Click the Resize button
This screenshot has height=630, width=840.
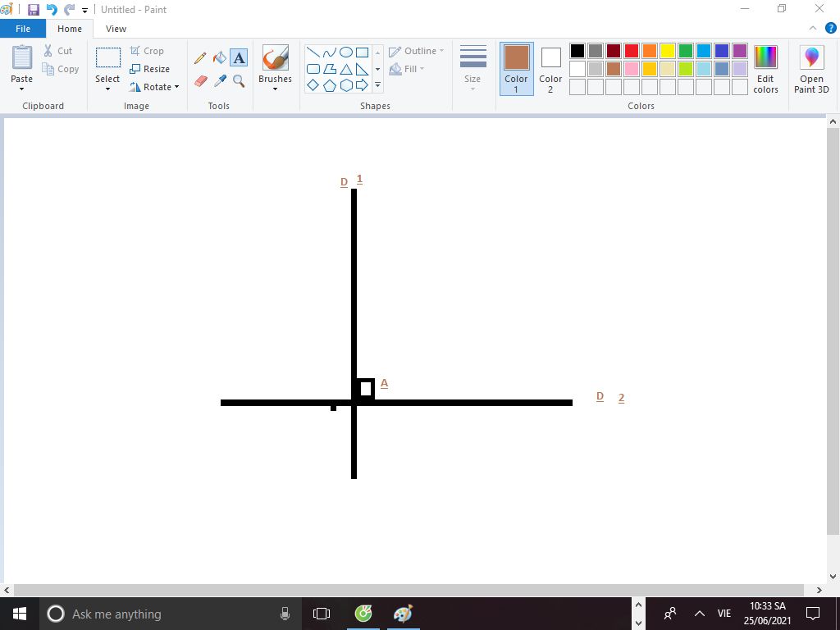(x=149, y=69)
